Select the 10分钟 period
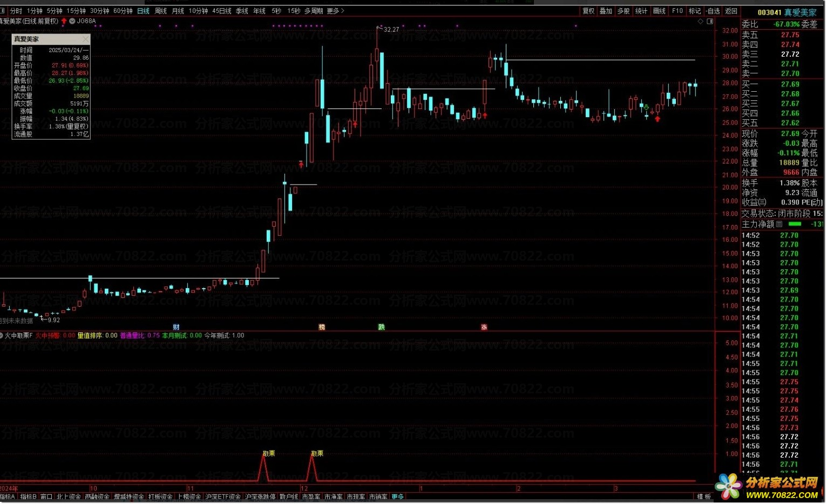This screenshot has height=504, width=827. [x=198, y=11]
